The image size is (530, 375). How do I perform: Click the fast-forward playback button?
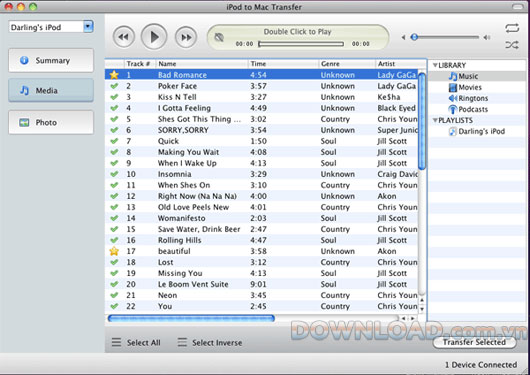point(186,37)
